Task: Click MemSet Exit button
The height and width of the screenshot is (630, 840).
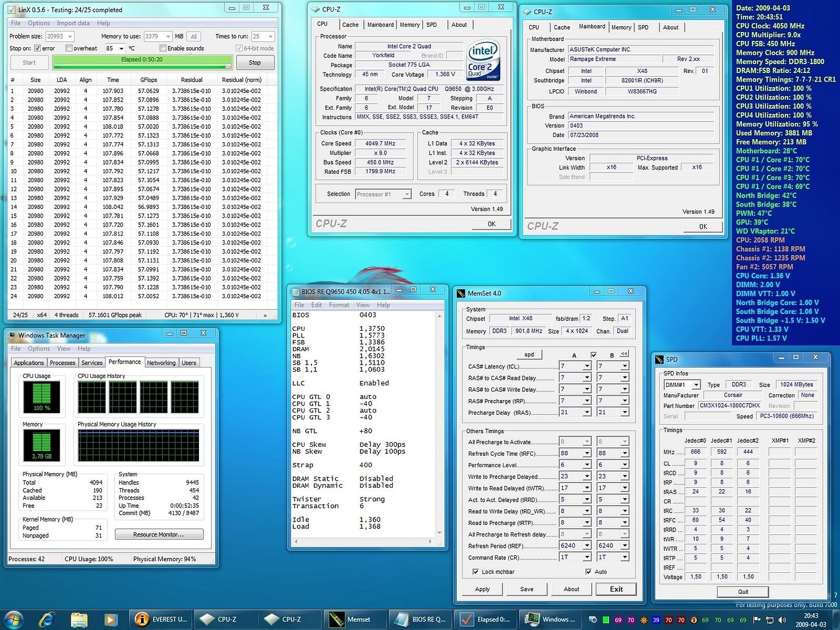Action: click(x=616, y=589)
